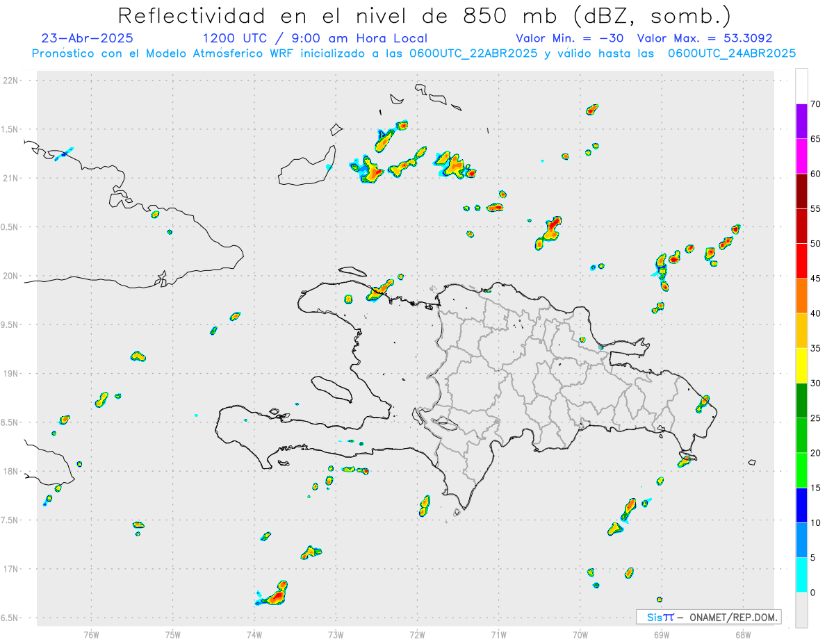Click the longitude label '72W'
The image size is (834, 644).
[417, 634]
